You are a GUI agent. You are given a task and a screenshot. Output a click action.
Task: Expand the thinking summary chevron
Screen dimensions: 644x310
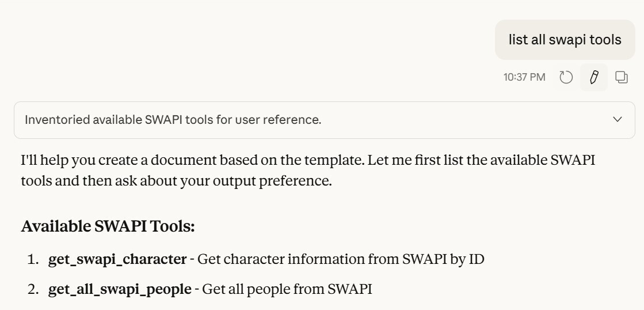(x=618, y=120)
